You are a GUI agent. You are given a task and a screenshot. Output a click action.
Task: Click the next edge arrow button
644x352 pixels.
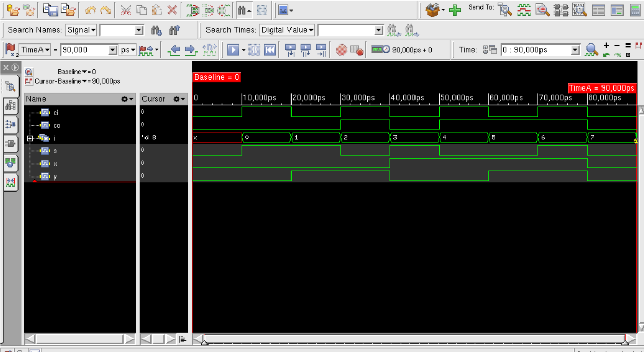[191, 50]
